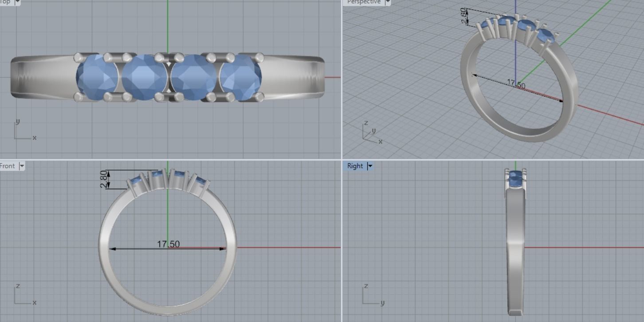
Task: Select the 2.80 dimension in Front view
Action: (104, 179)
